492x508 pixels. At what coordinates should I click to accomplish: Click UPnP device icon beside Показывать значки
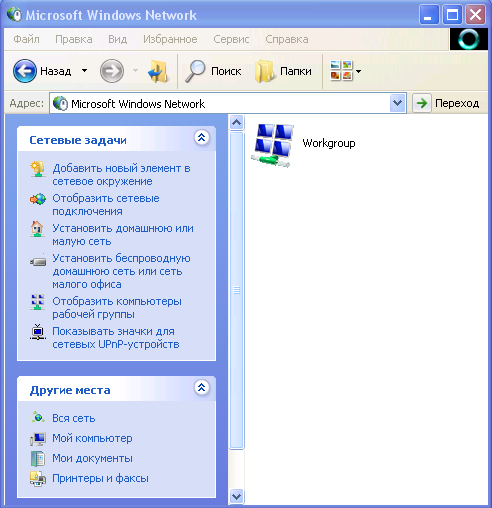(38, 332)
